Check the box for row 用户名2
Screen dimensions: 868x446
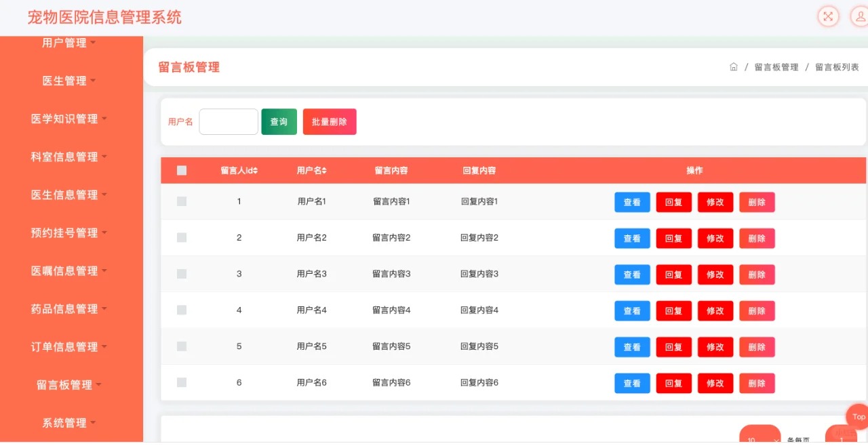tap(182, 237)
